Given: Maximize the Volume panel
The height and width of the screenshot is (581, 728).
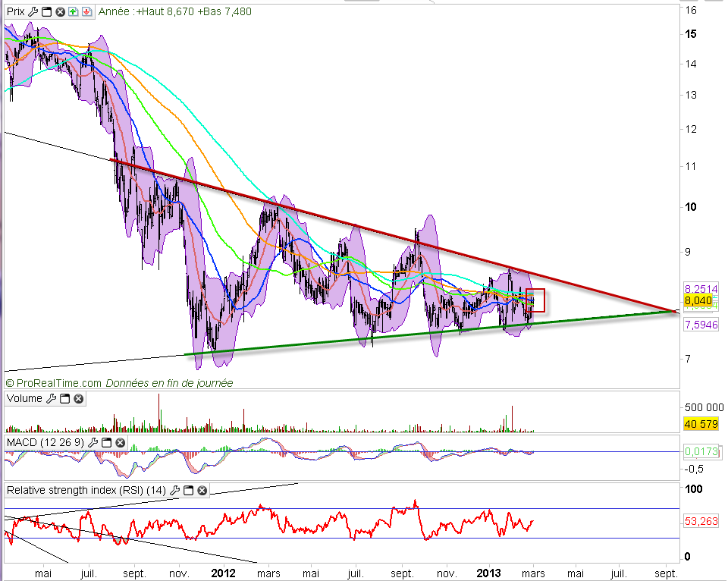Looking at the screenshot, I should coord(64,398).
